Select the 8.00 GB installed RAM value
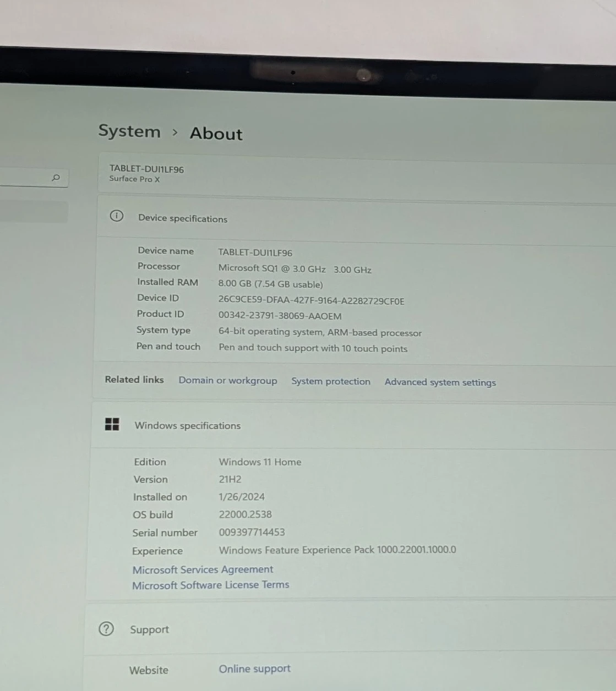The image size is (616, 691). pyautogui.click(x=270, y=284)
